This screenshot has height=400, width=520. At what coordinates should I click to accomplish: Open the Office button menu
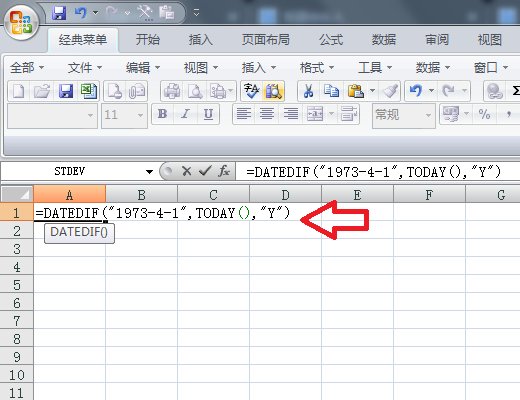21,23
